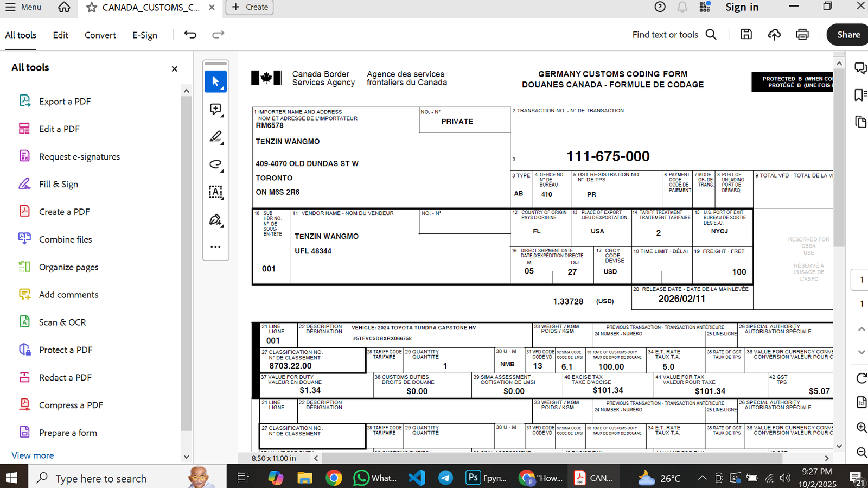This screenshot has width=868, height=488.
Task: Open the hamburger Menu
Action: pyautogui.click(x=23, y=7)
